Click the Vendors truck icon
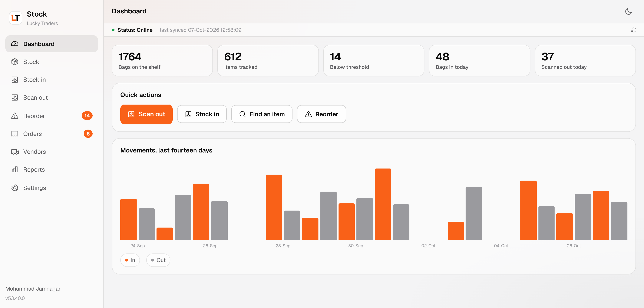Screen dimensions: 644x308 pyautogui.click(x=15, y=152)
